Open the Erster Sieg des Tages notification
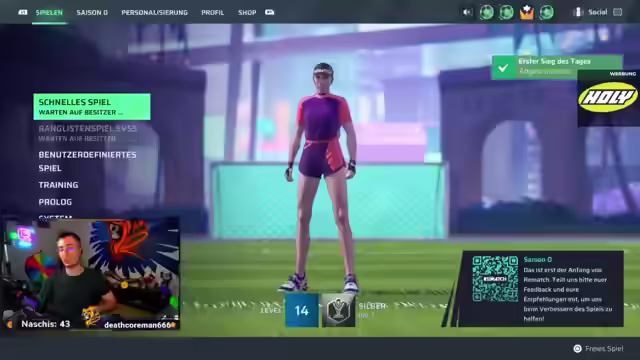 [557, 67]
